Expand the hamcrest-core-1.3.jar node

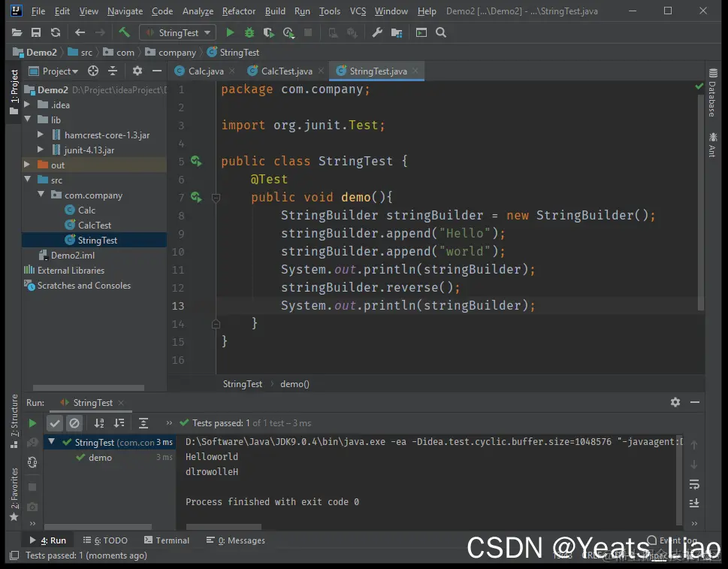pyautogui.click(x=41, y=135)
